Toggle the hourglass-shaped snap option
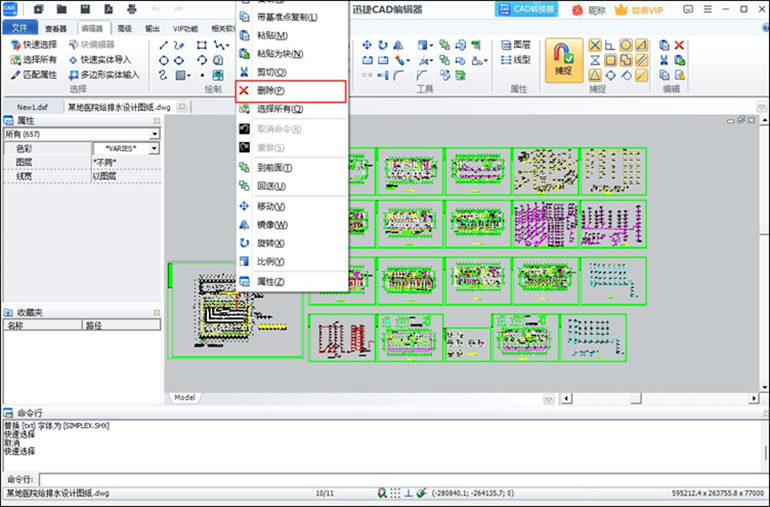770x507 pixels. [595, 60]
